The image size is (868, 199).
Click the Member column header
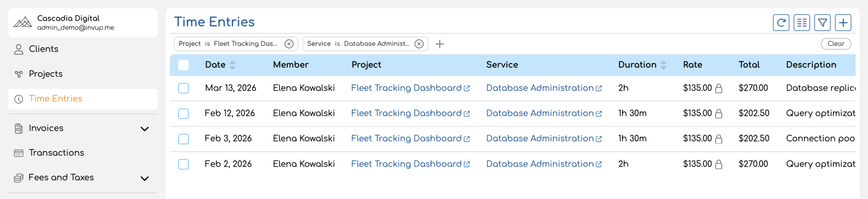(x=291, y=65)
